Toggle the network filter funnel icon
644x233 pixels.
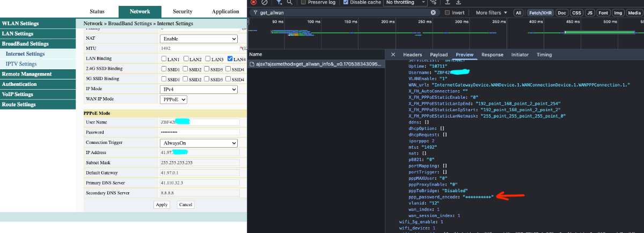click(279, 2)
